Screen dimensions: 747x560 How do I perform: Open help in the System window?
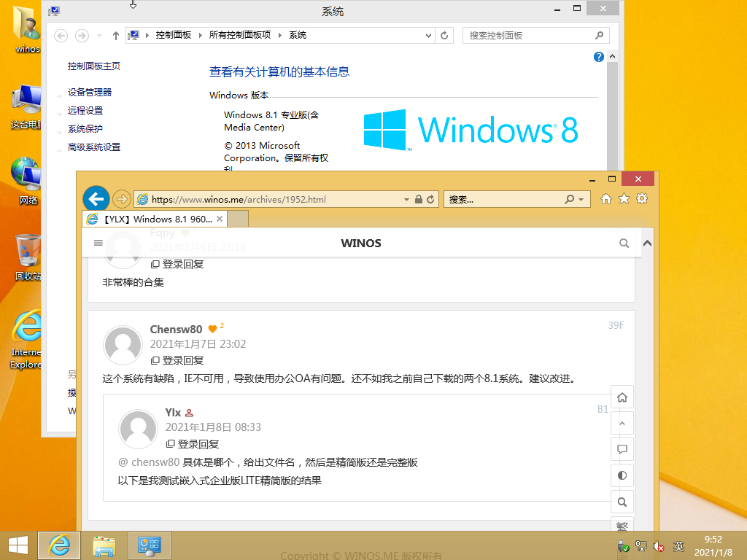coord(599,57)
